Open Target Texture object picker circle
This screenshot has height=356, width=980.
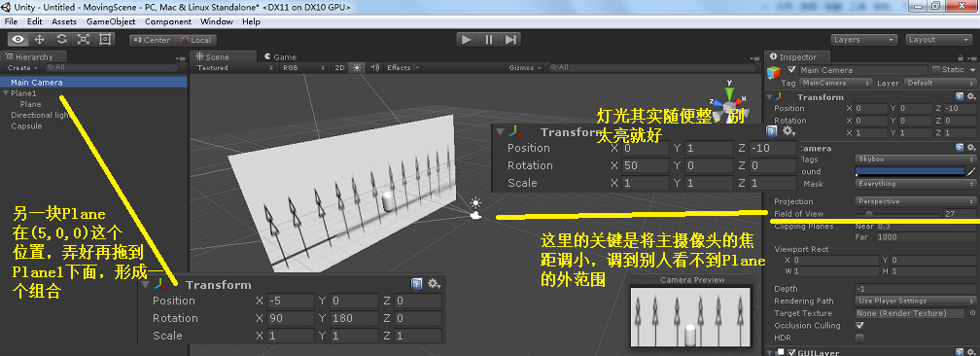click(972, 313)
